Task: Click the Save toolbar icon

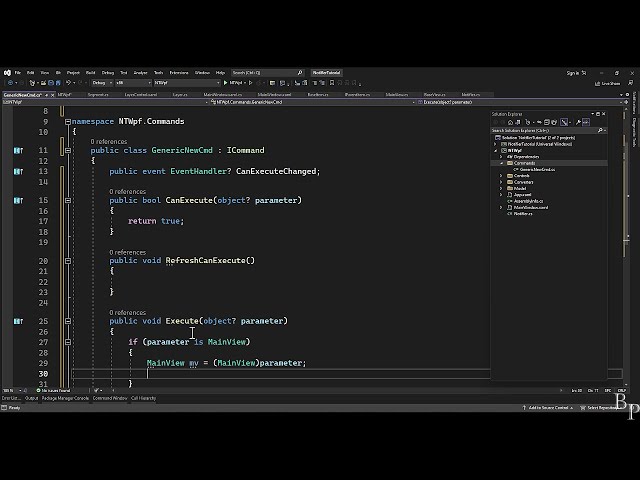Action: (x=51, y=83)
